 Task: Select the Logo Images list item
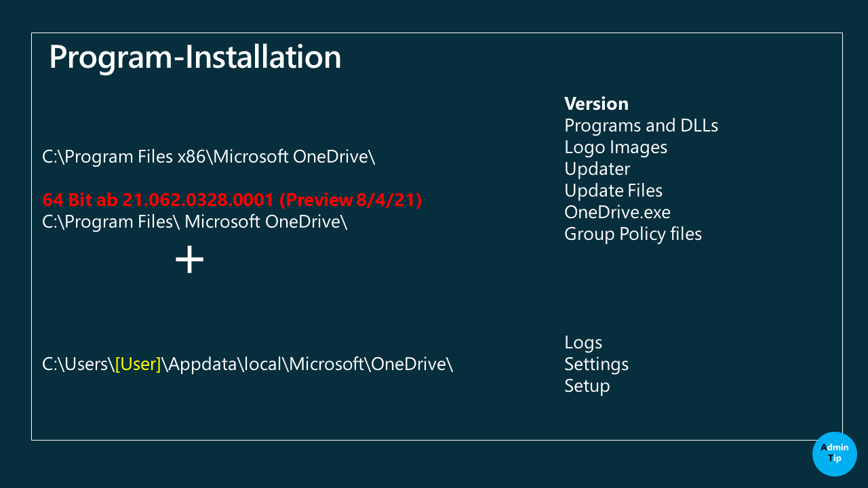[x=616, y=147]
